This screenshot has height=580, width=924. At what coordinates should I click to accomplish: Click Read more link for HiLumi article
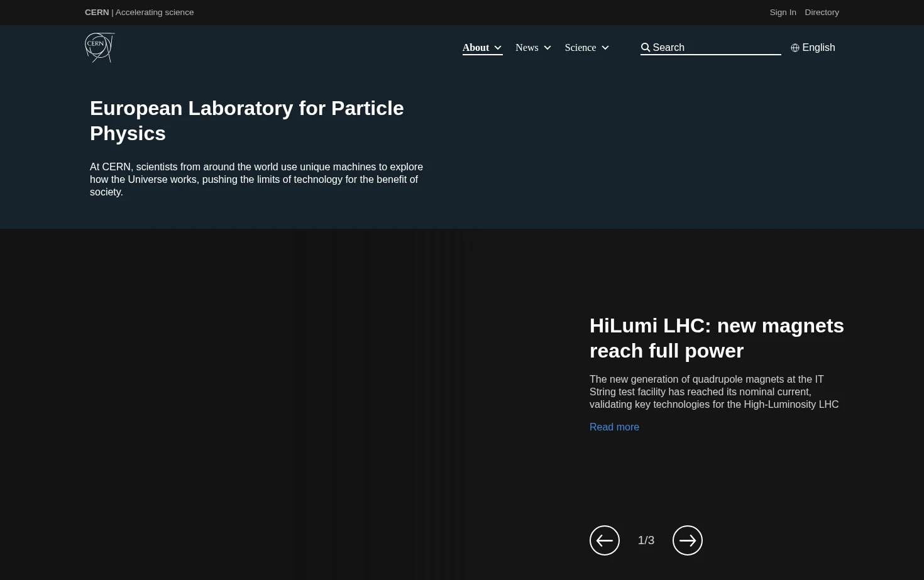point(614,427)
